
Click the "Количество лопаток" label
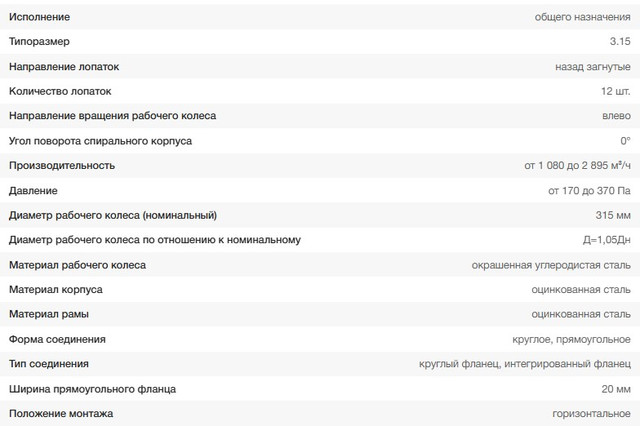59,91
